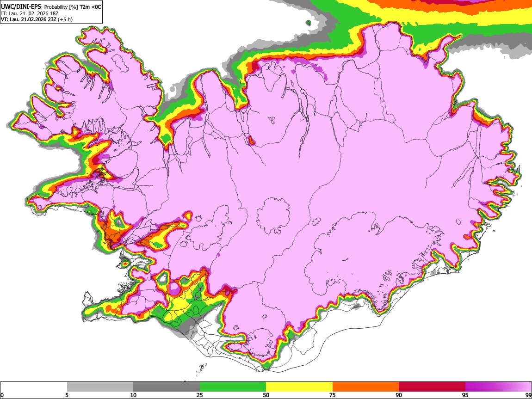Click the legend label '5'
The height and width of the screenshot is (399, 532).
67,395
